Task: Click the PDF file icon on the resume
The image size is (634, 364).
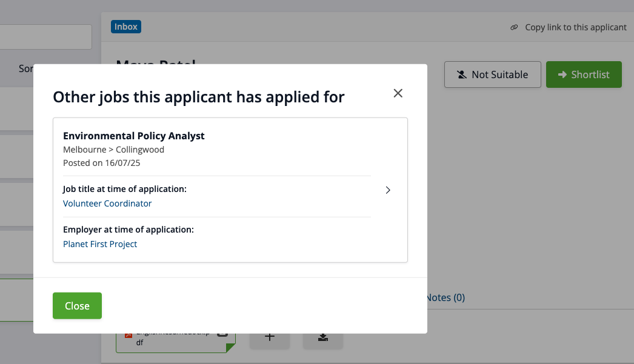Action: point(128,336)
